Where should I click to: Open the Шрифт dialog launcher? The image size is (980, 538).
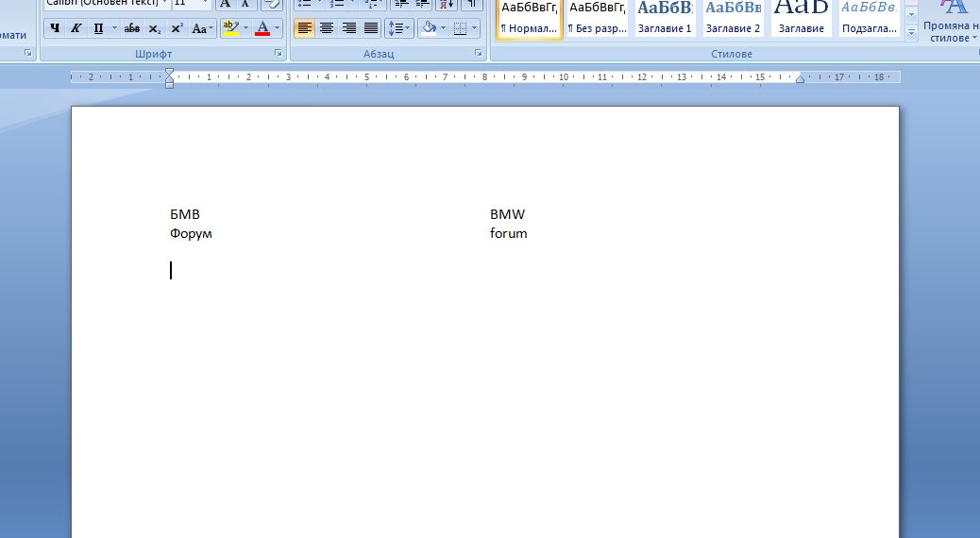pos(279,54)
